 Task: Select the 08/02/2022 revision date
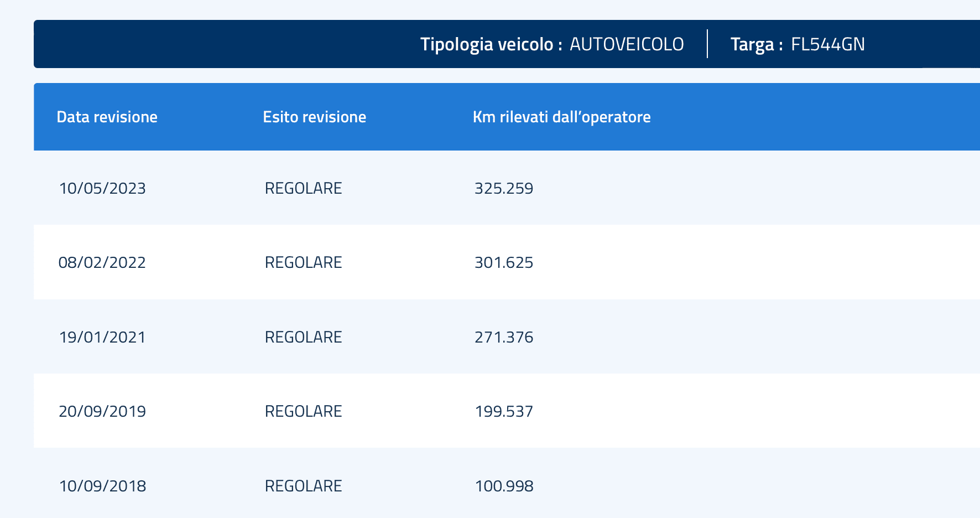(102, 262)
